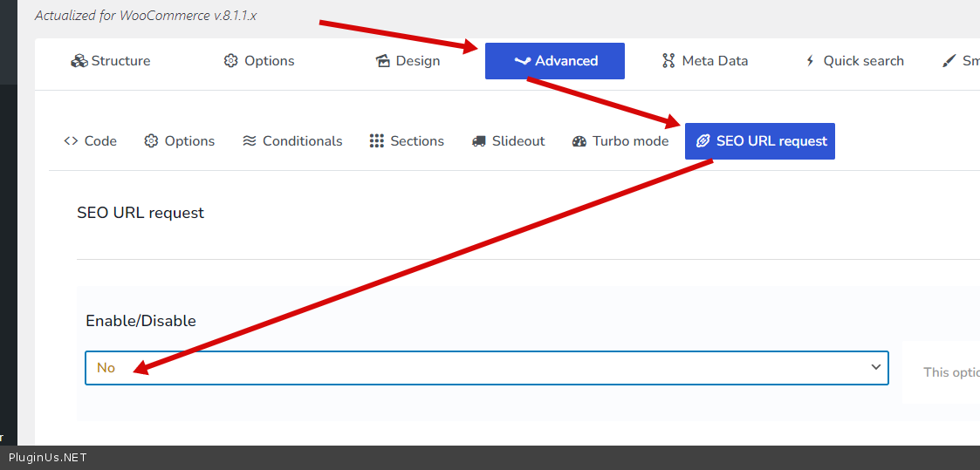980x470 pixels.
Task: Switch to the Advanced tab
Action: coord(555,61)
